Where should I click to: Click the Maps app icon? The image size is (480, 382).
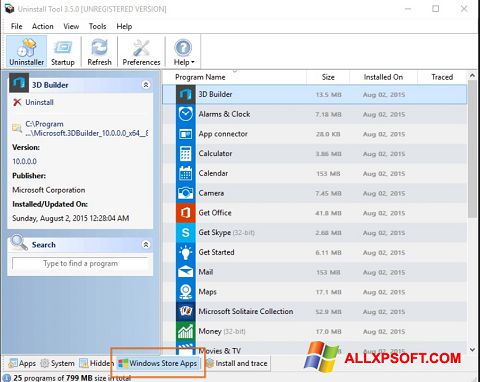click(x=185, y=292)
